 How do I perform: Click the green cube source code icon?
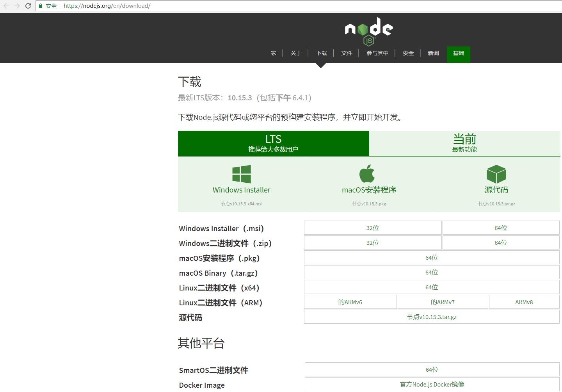496,174
